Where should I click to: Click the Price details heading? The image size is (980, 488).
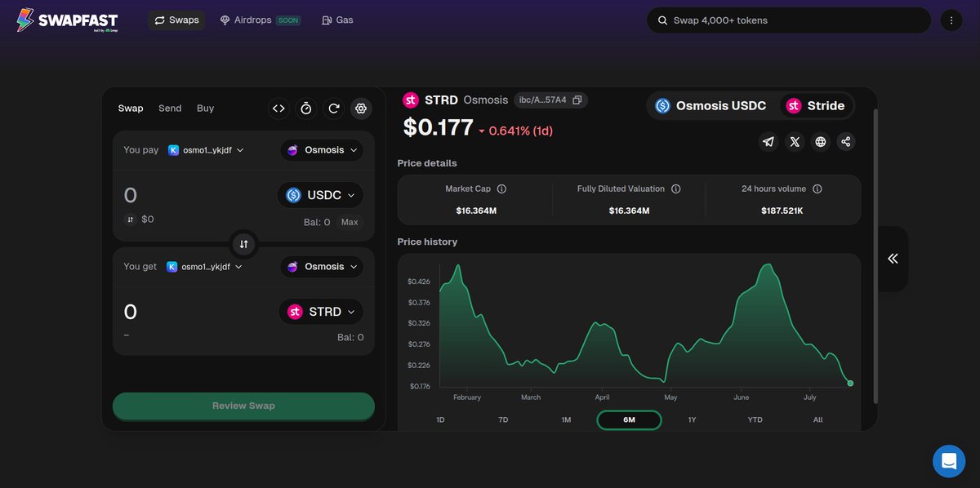427,163
